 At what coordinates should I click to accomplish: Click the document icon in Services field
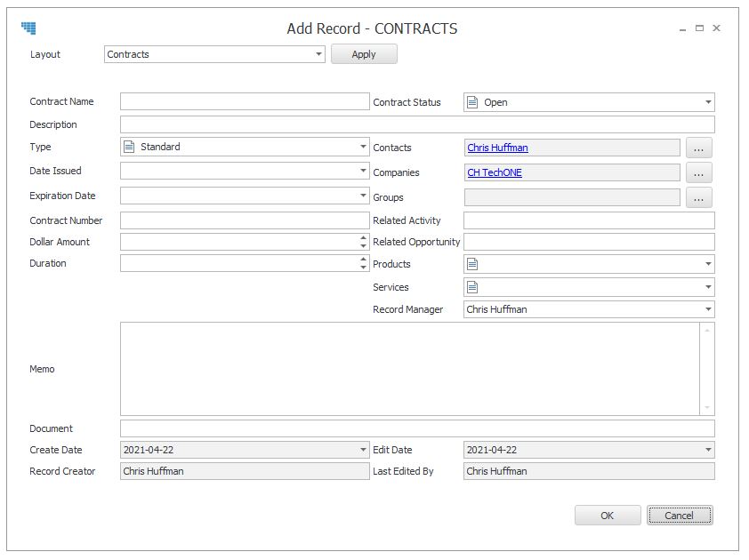472,287
